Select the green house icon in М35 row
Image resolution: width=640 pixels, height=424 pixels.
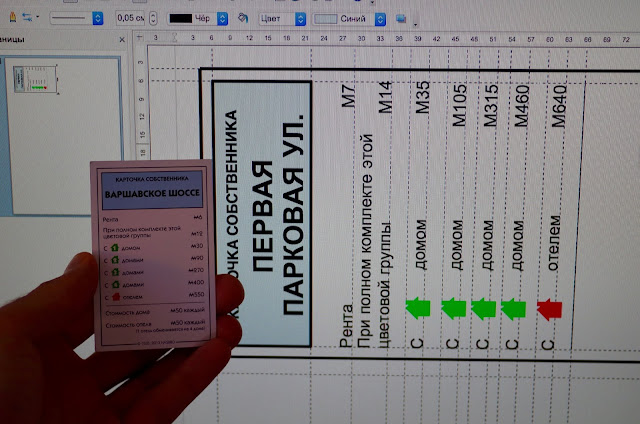(418, 308)
